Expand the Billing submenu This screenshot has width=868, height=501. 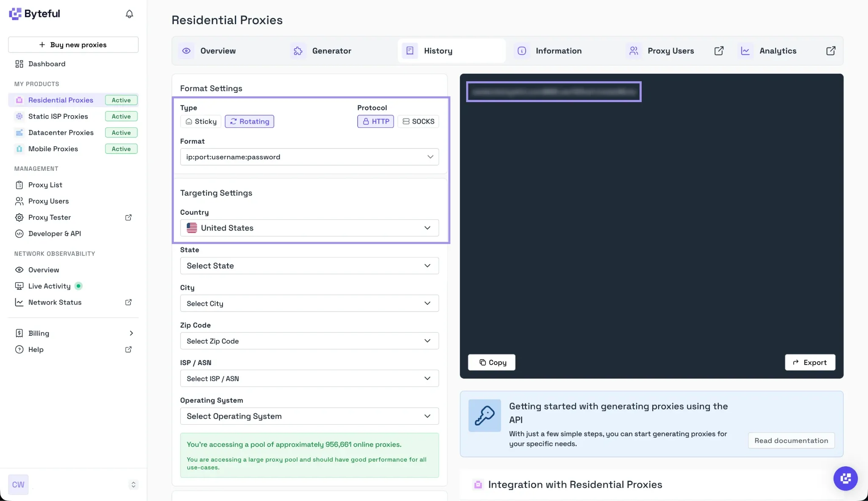pyautogui.click(x=131, y=333)
